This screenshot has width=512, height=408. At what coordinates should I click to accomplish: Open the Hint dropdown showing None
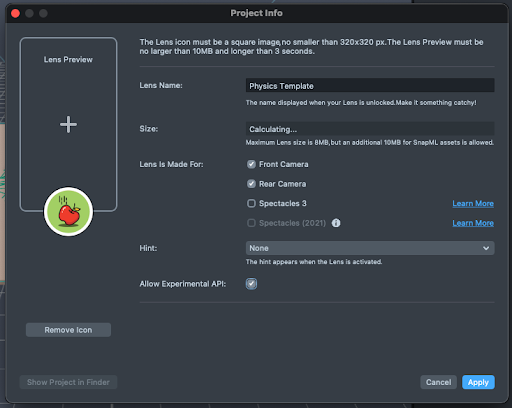(370, 248)
